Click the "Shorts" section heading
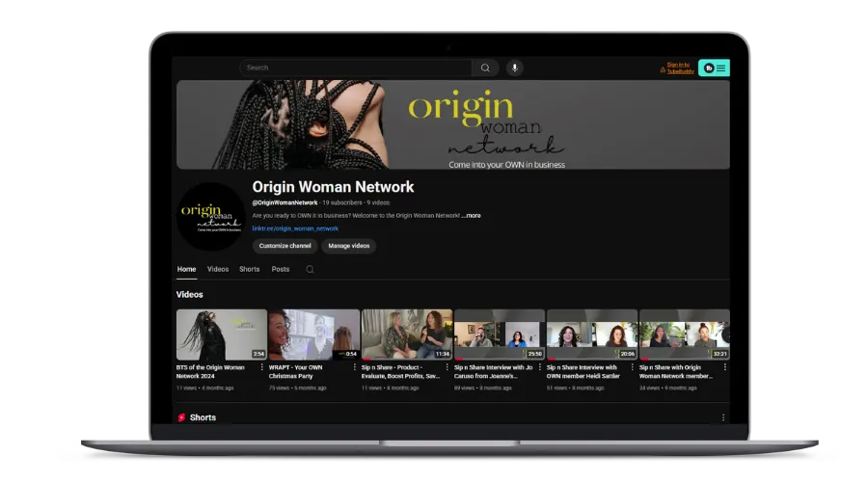 point(203,417)
